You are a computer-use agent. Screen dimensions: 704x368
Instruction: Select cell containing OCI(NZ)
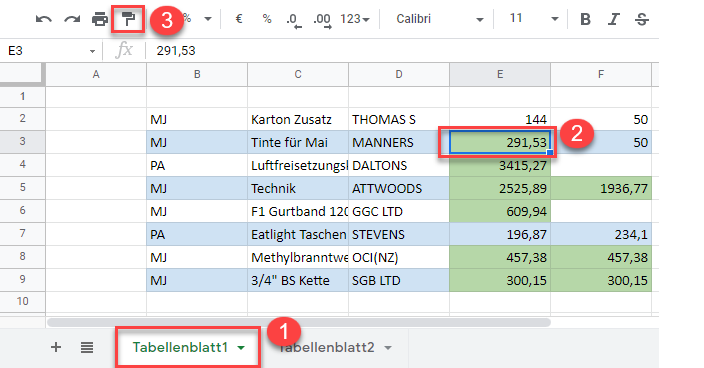click(399, 257)
